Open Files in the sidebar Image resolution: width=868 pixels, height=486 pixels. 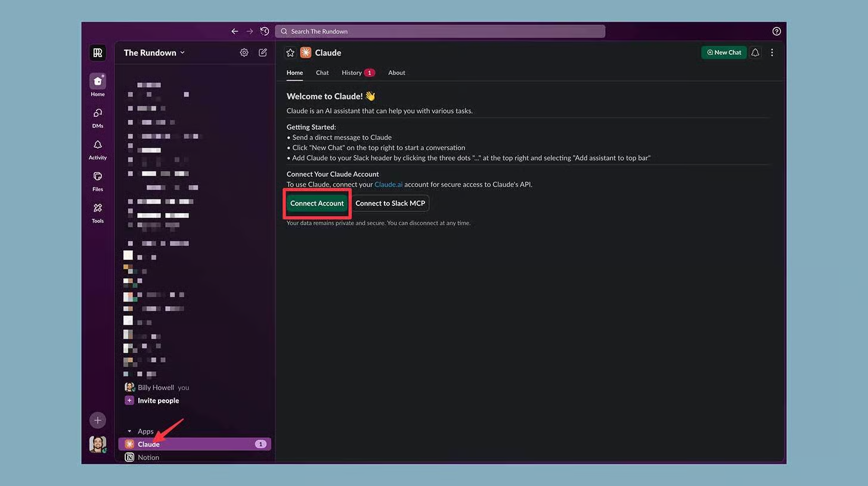pos(98,181)
